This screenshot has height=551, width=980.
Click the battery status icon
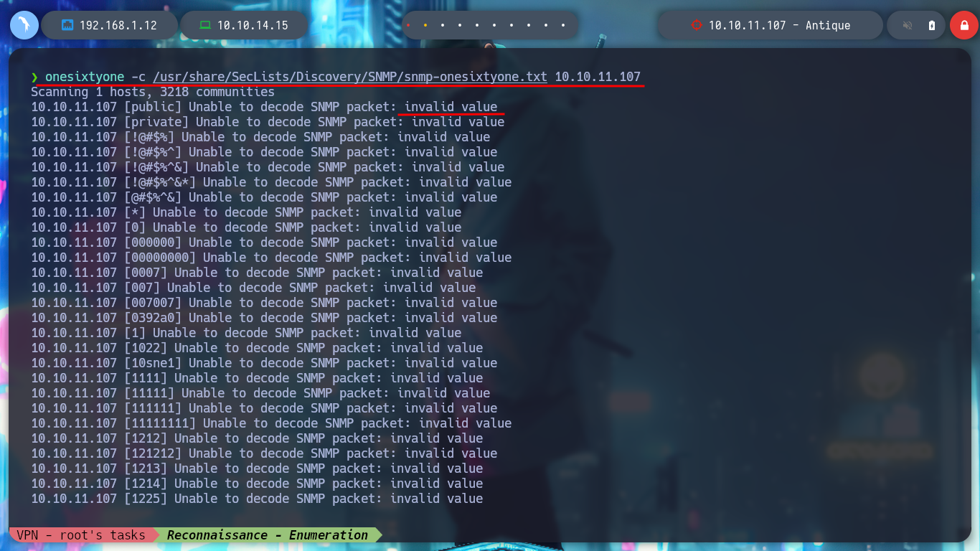(932, 25)
